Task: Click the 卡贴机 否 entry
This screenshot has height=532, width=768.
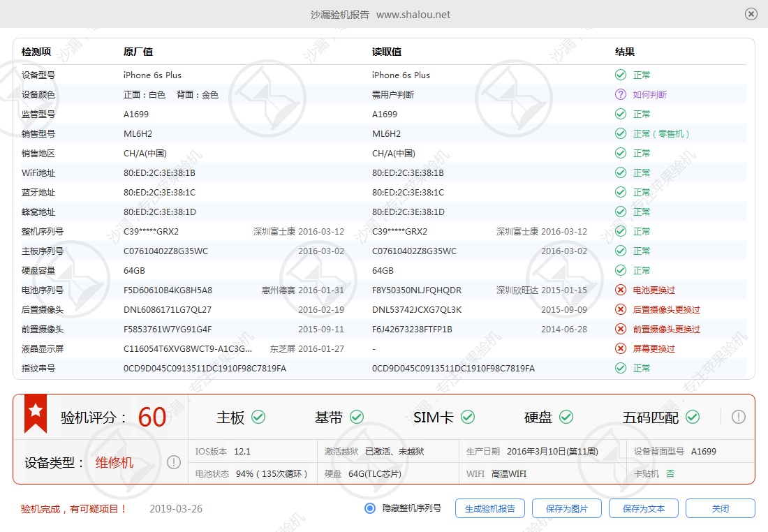Action: pos(654,474)
